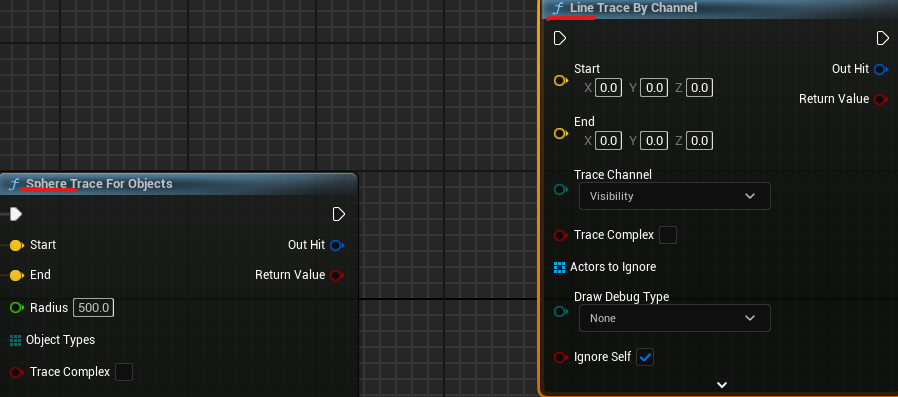Click the Return Value pin on Sphere Trace

pos(337,276)
